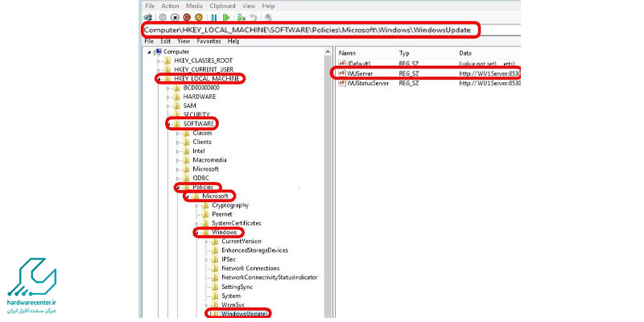Expand the Macromedia key arrow
The height and width of the screenshot is (322, 644).
[x=178, y=160]
